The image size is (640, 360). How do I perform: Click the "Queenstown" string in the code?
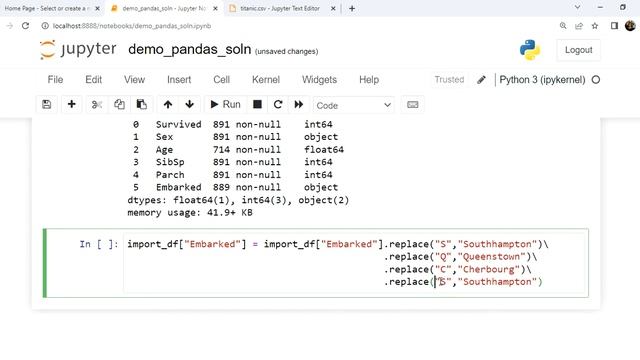tap(492, 257)
